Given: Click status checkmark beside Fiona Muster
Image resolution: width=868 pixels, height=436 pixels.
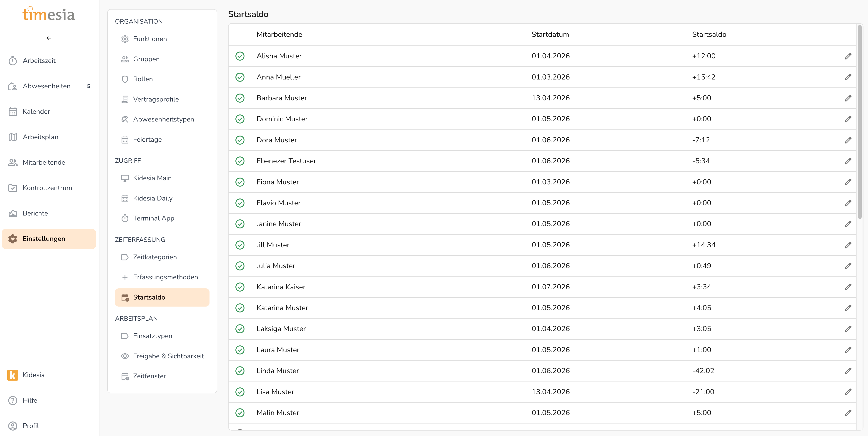Looking at the screenshot, I should pos(239,182).
